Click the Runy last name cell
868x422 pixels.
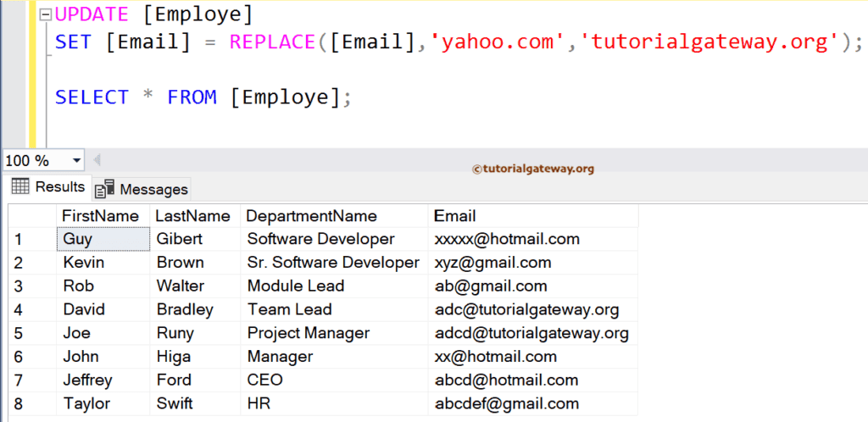click(195, 334)
